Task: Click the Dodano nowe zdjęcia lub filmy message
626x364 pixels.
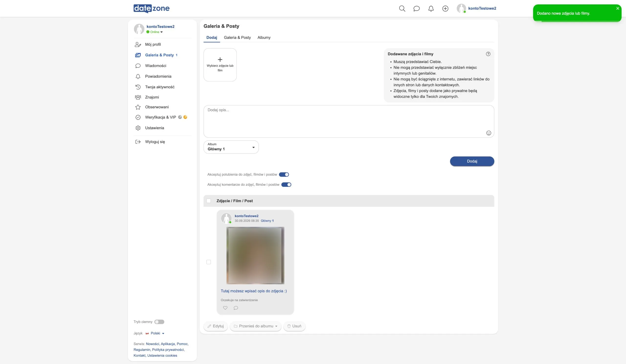Action: 563,13
